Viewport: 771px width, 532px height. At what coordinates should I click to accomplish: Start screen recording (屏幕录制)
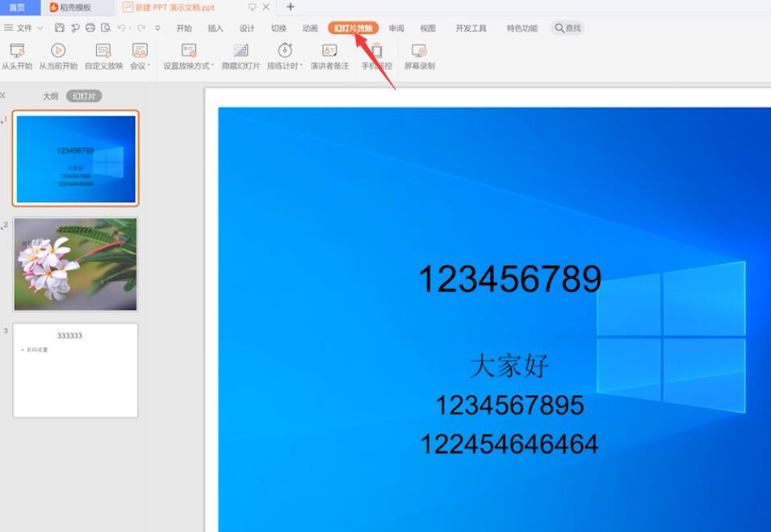(420, 57)
